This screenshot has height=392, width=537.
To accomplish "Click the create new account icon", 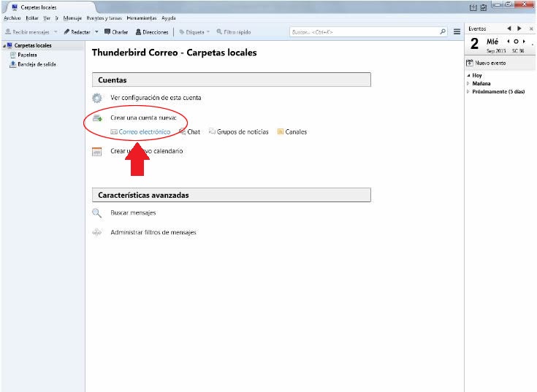I will [98, 118].
